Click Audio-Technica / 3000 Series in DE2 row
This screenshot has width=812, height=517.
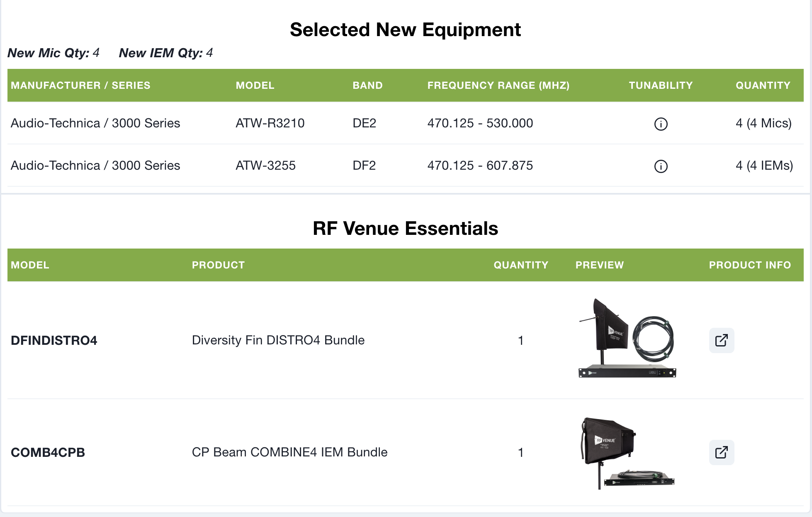point(95,123)
